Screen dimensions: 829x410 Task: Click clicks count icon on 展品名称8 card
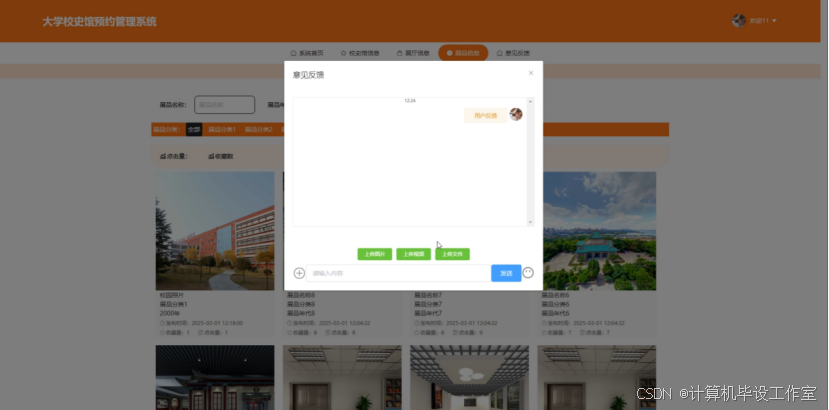[328, 333]
